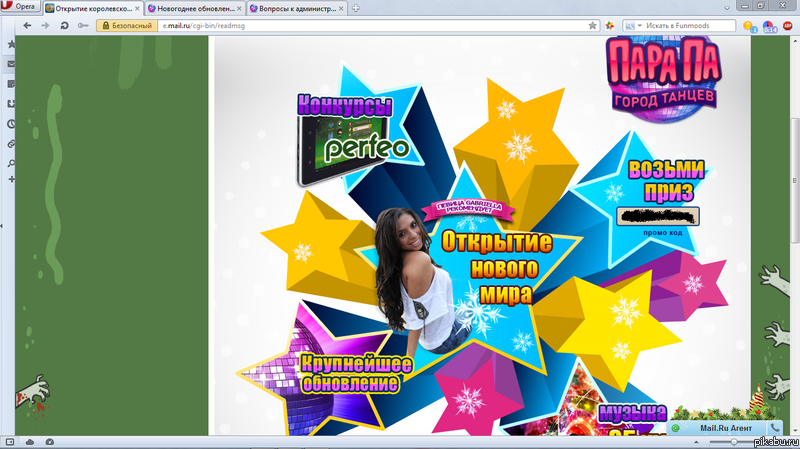
Task: Open the Notes panel in sidebar
Action: point(11,84)
